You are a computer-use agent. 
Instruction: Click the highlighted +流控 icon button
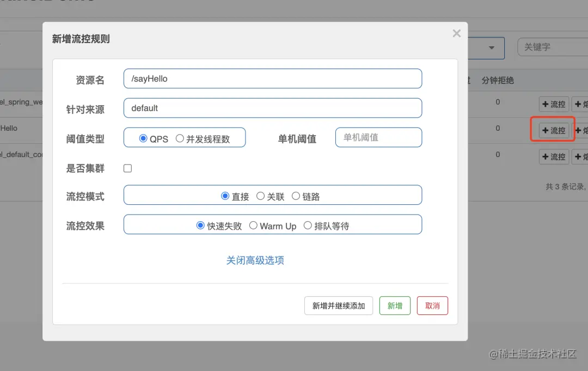pyautogui.click(x=553, y=129)
